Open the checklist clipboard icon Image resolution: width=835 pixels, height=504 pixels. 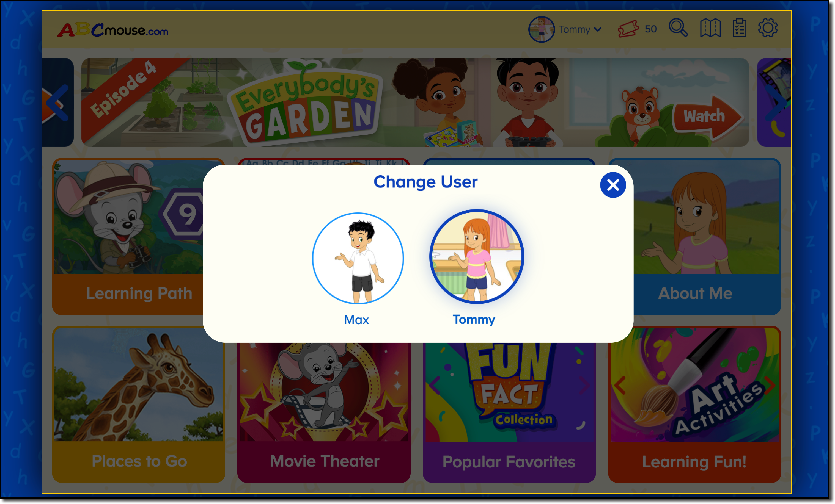(x=740, y=28)
